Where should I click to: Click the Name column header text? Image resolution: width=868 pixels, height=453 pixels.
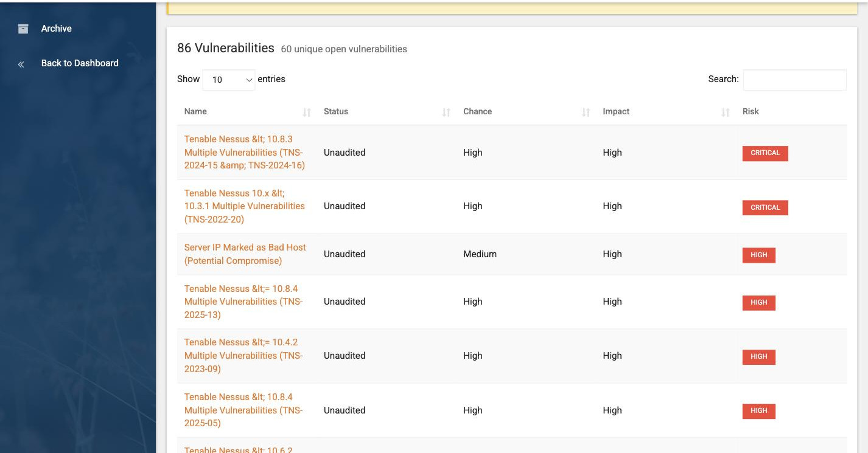[195, 111]
